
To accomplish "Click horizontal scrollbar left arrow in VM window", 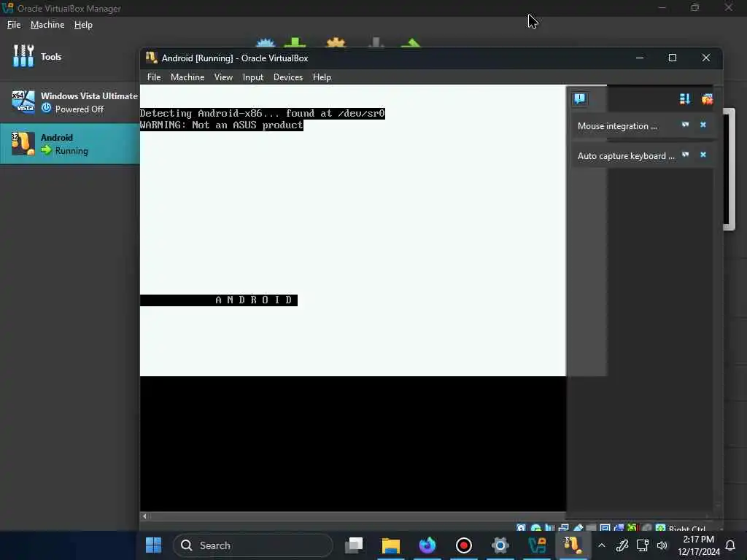I will click(145, 516).
